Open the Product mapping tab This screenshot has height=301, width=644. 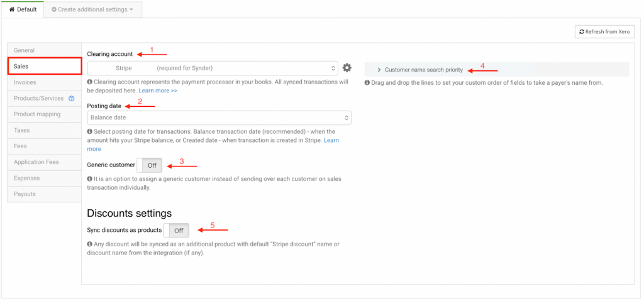37,114
